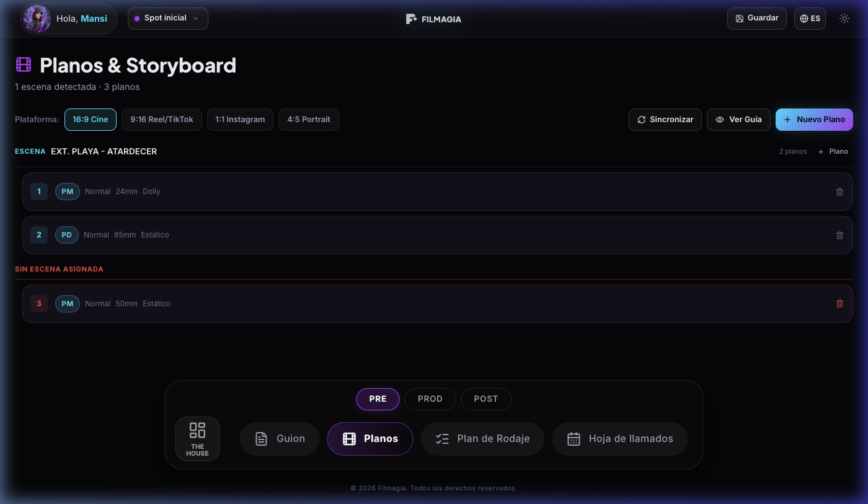Save the project with Guardar
The width and height of the screenshot is (868, 504).
756,18
